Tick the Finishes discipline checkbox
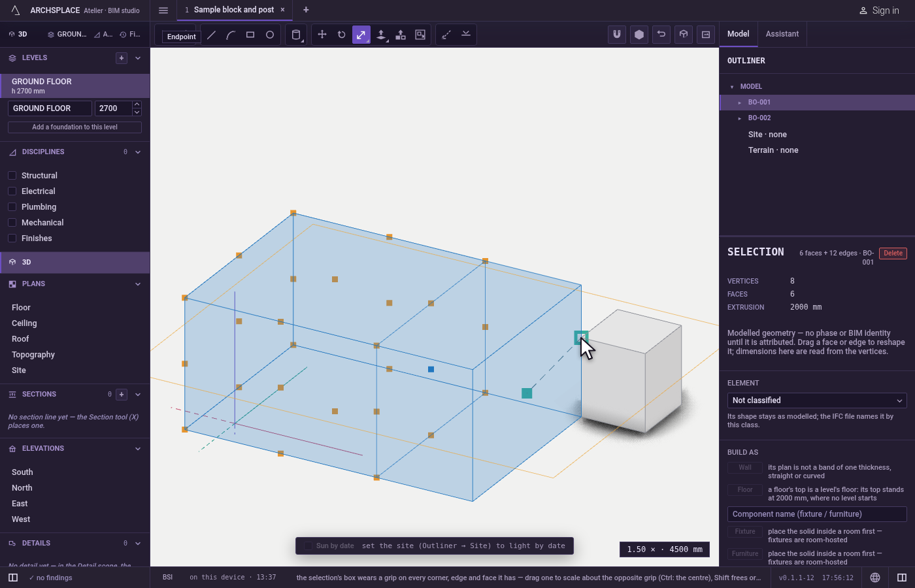Screen dimensions: 915x588 tap(12, 238)
